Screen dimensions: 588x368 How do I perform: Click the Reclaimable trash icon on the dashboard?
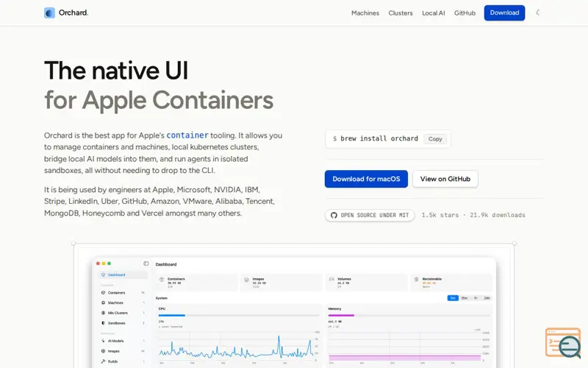click(x=416, y=280)
